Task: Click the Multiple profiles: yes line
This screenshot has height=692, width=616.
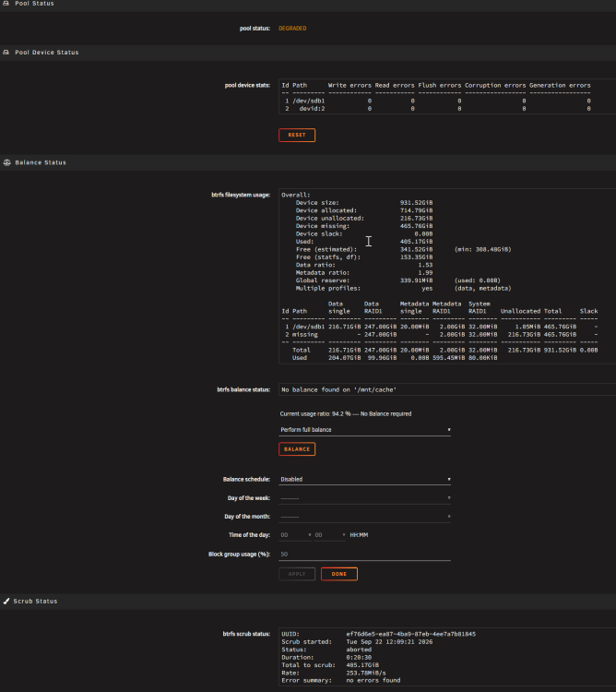Action: 404,289
